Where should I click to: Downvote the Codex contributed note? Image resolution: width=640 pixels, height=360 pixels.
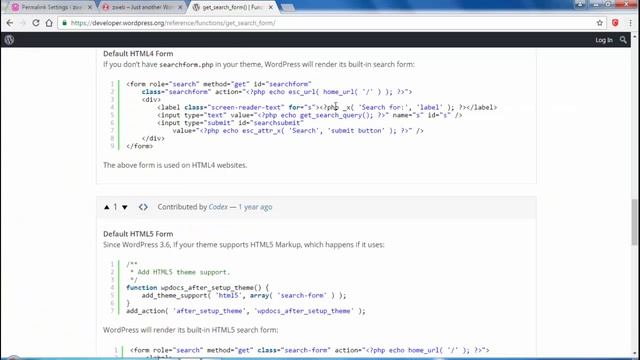124,207
